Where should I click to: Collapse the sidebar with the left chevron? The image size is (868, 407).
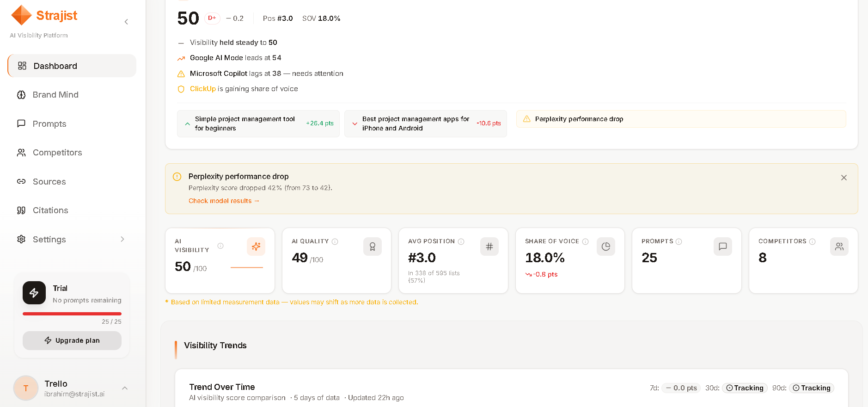coord(126,22)
